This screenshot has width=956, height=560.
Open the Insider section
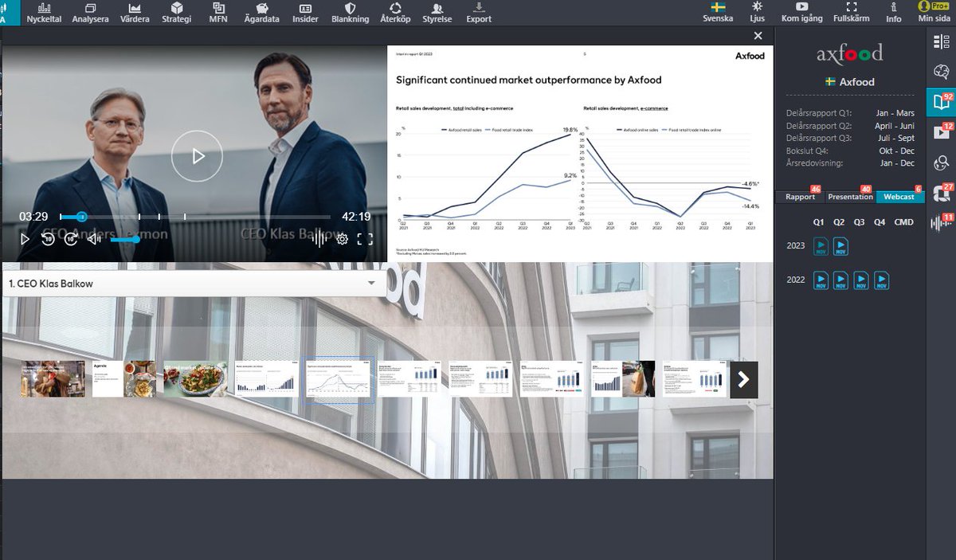tap(305, 12)
